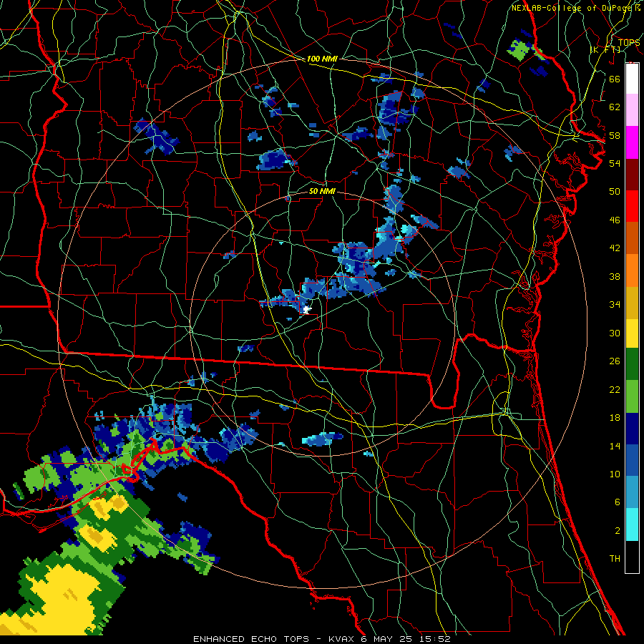Click the legend value '30'
This screenshot has width=644, height=644.
point(615,333)
